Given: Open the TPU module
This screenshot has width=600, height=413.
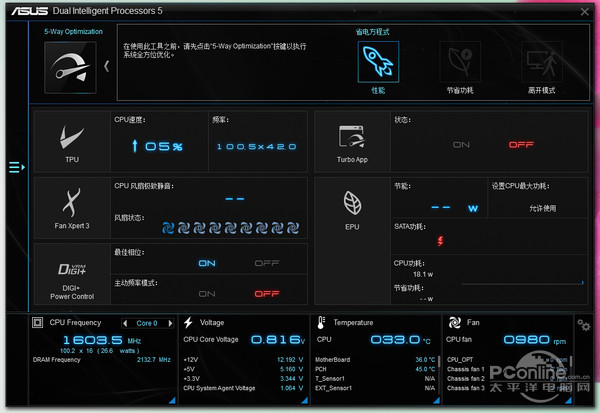Looking at the screenshot, I should 71,140.
